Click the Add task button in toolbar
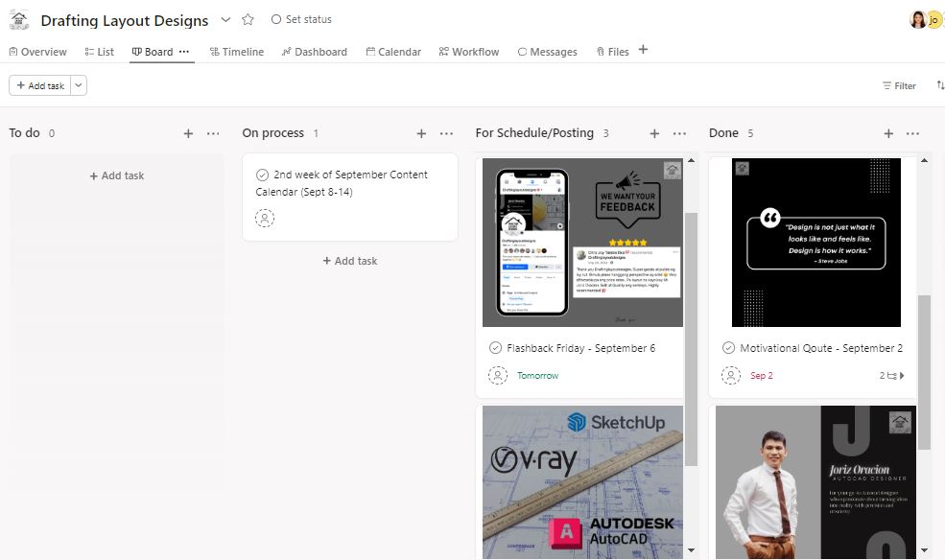The image size is (945, 560). pyautogui.click(x=39, y=85)
